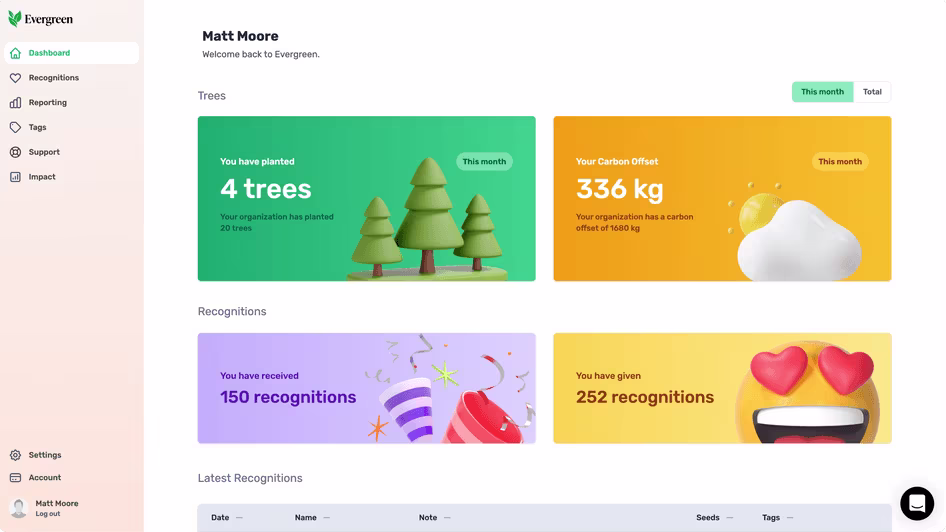
Task: Click the Settings gear icon
Action: pos(16,455)
